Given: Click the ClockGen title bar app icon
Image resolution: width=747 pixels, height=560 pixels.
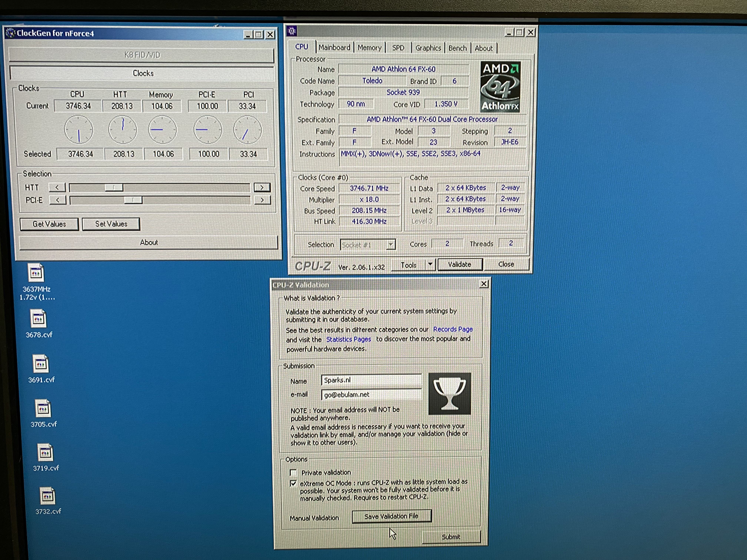Looking at the screenshot, I should (x=11, y=33).
